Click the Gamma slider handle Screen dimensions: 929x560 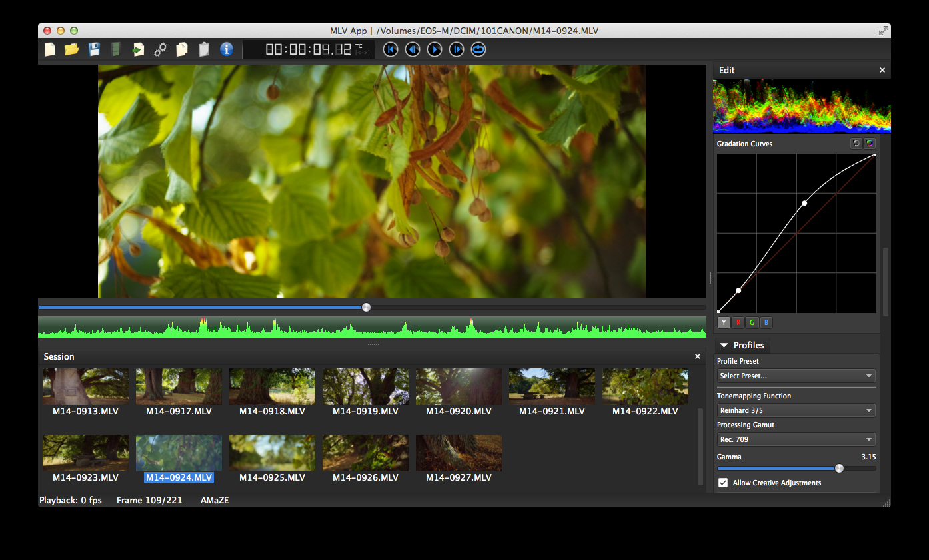839,468
